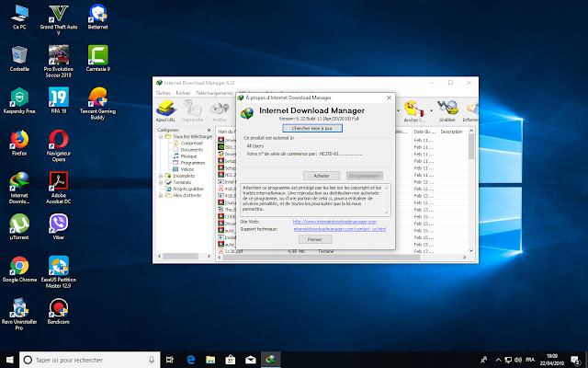
Task: Open the Microsoft Store taskbar icon
Action: [231, 360]
